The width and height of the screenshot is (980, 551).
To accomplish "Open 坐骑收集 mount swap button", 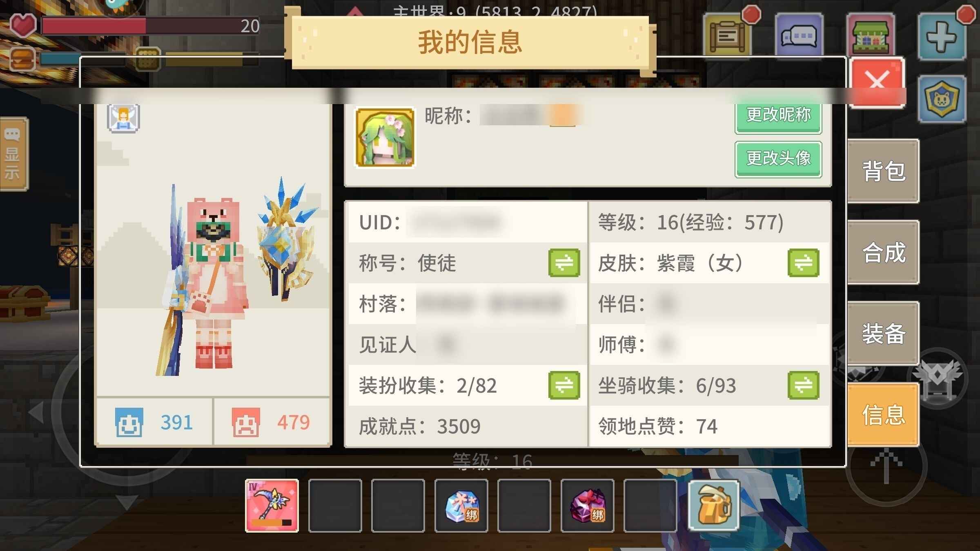I will click(x=803, y=385).
